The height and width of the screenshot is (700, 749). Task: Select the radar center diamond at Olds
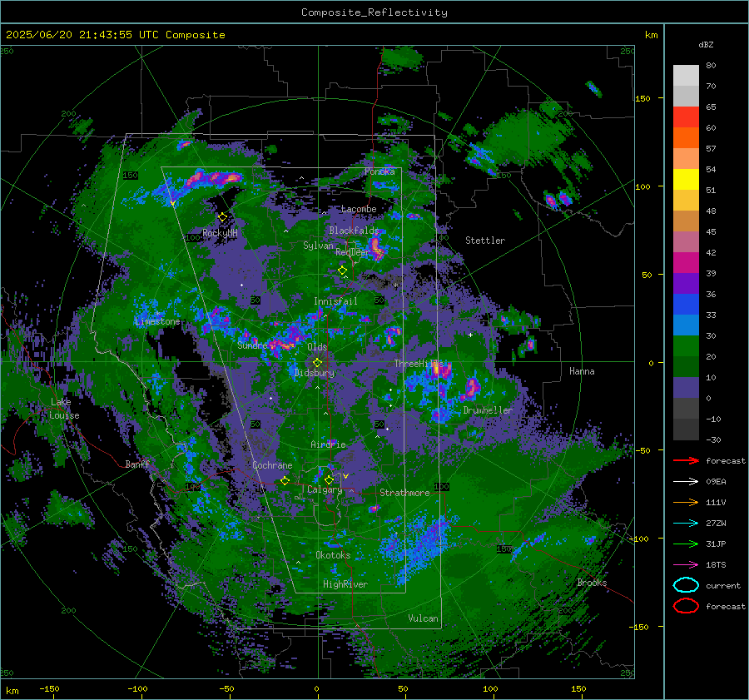coord(317,363)
